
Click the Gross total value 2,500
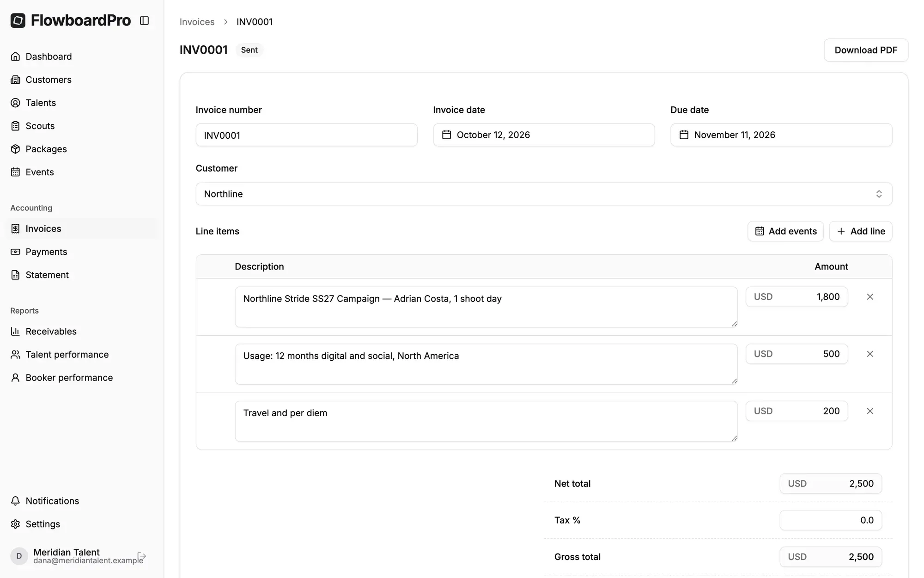pyautogui.click(x=831, y=557)
